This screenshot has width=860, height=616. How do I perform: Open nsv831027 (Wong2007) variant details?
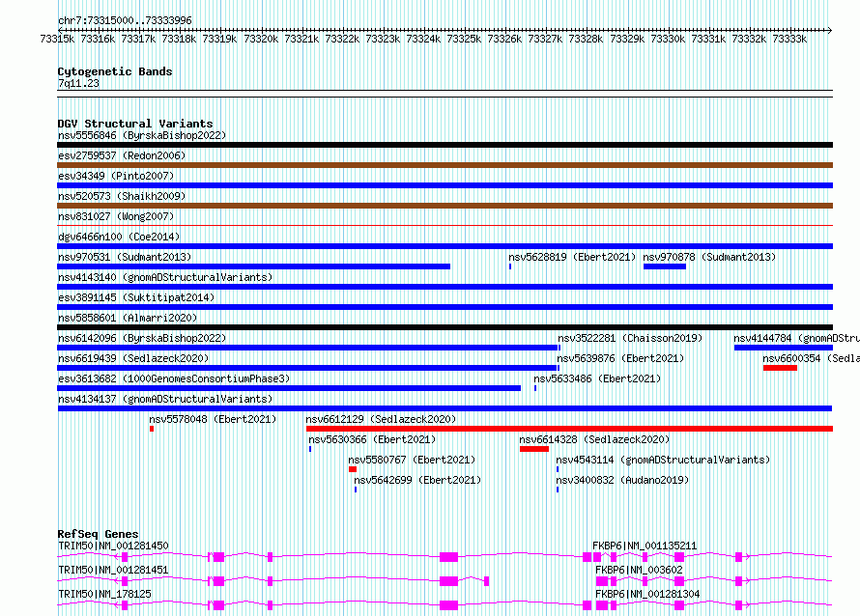(116, 216)
